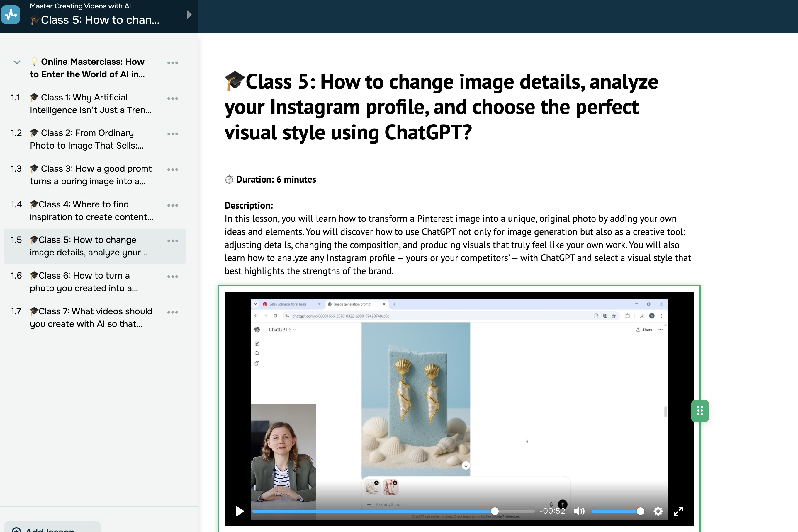Open options menu for Class 5 lesson

tap(172, 241)
